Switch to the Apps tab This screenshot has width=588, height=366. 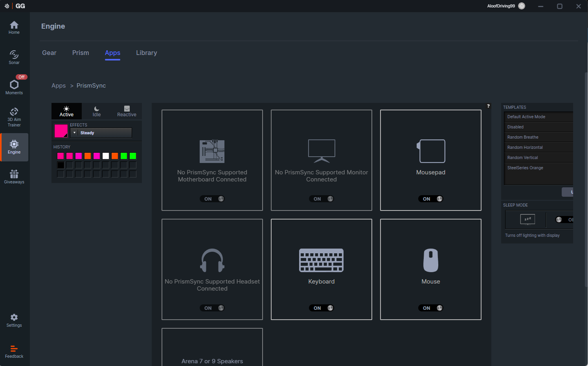pos(112,53)
